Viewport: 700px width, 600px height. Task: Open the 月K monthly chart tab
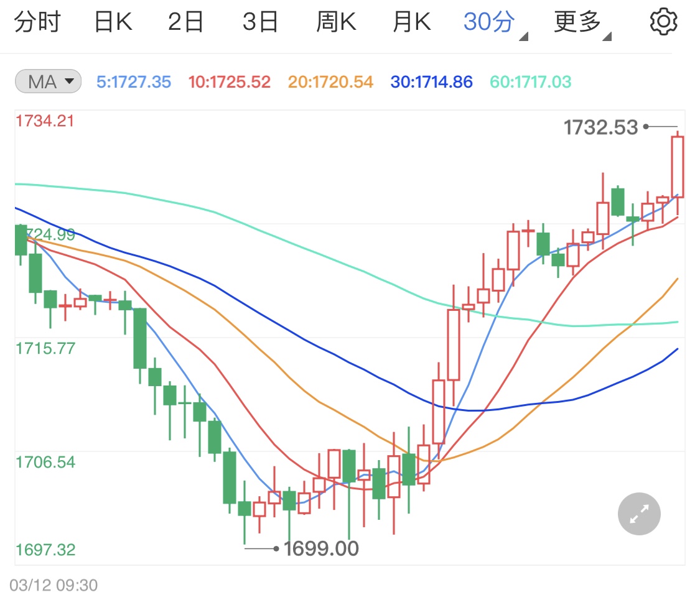[412, 21]
